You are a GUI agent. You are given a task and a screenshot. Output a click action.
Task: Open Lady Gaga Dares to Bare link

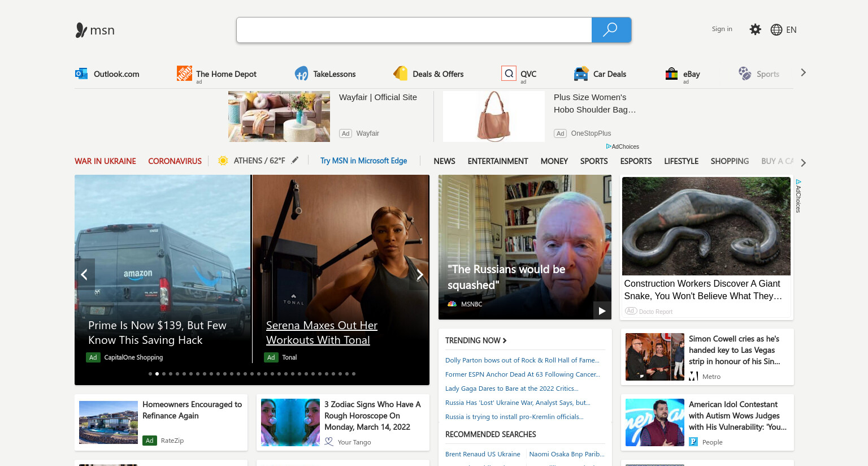coord(512,389)
